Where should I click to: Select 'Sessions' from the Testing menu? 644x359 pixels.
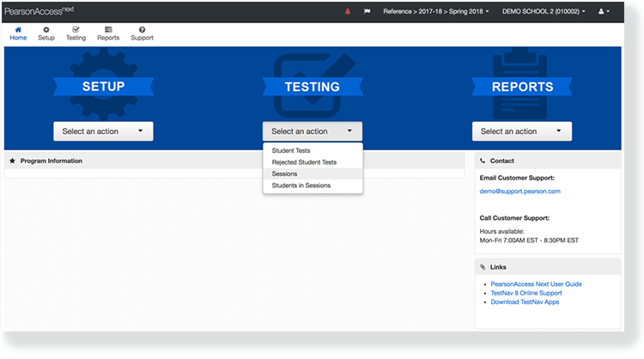pyautogui.click(x=285, y=173)
